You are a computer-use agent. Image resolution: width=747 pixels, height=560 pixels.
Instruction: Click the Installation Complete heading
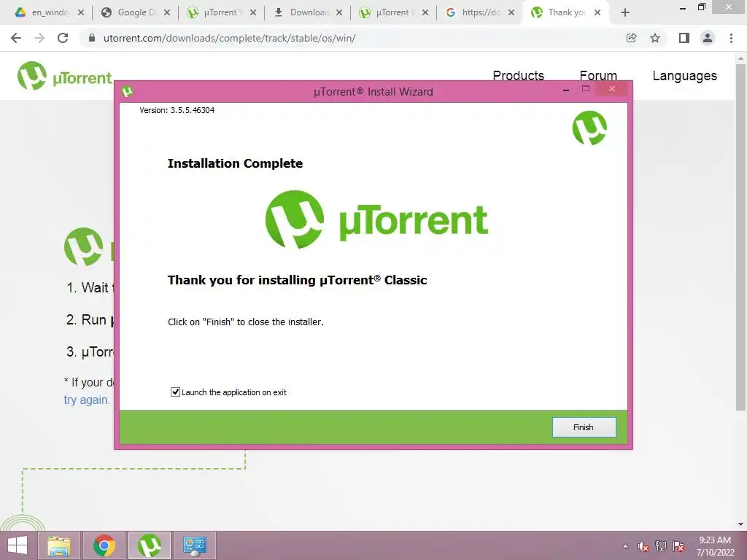(236, 163)
